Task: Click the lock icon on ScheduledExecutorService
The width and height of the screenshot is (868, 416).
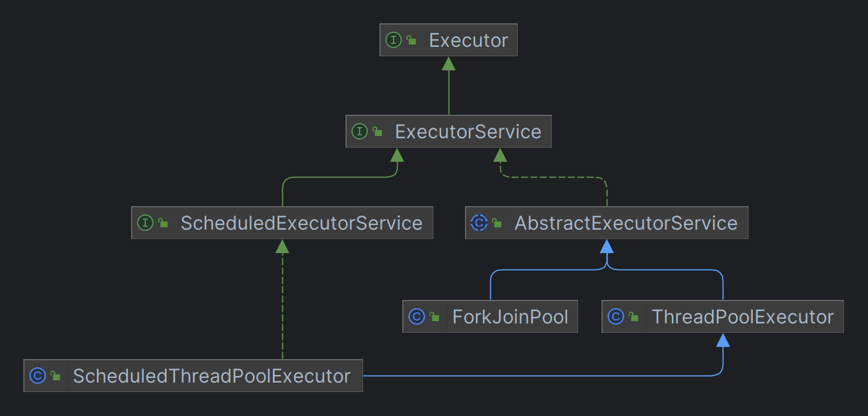Action: tap(163, 223)
